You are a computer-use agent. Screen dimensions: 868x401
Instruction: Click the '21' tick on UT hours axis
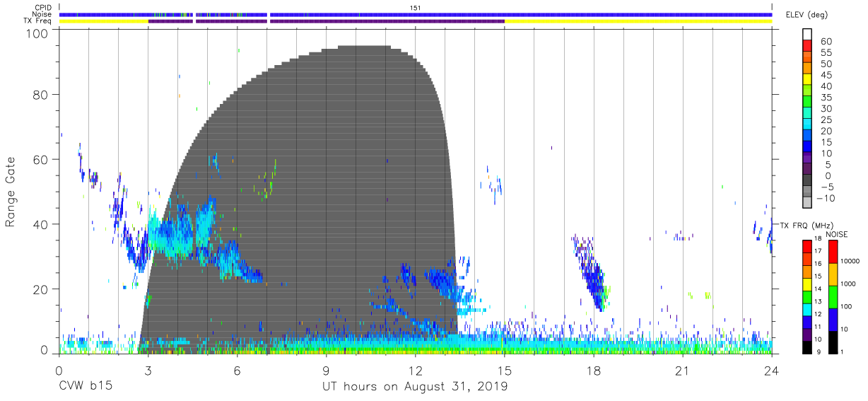pos(682,371)
